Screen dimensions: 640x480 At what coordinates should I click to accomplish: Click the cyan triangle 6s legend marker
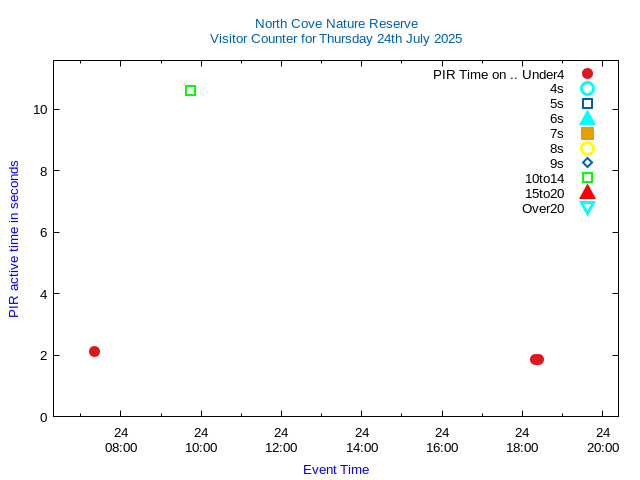(587, 118)
